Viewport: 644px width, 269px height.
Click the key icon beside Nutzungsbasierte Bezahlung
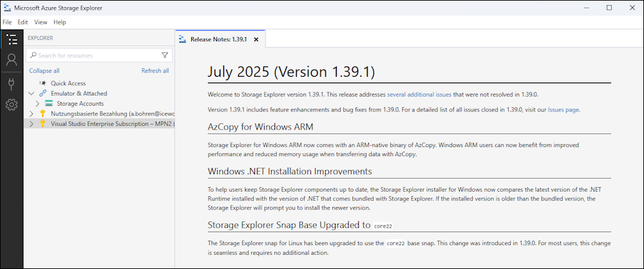coord(43,114)
